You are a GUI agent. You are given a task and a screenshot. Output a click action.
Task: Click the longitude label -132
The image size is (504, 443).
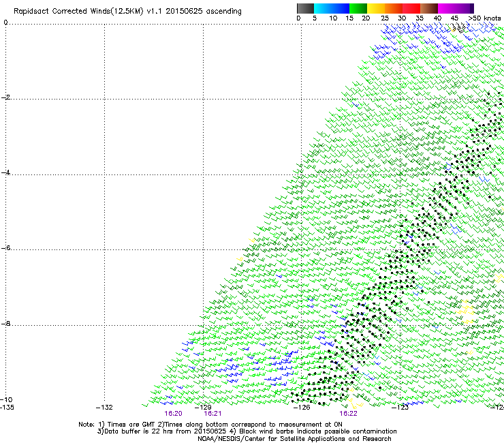click(x=104, y=408)
